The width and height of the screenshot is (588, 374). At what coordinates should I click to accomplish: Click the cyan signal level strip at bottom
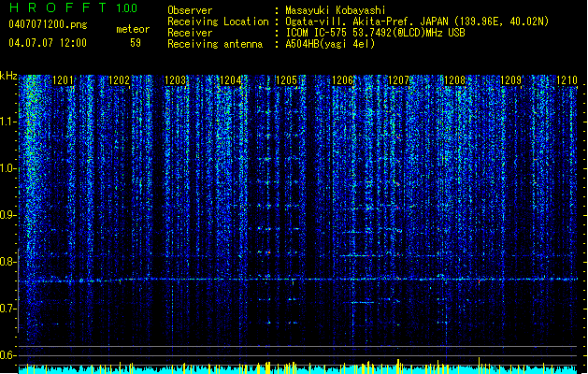click(298, 369)
